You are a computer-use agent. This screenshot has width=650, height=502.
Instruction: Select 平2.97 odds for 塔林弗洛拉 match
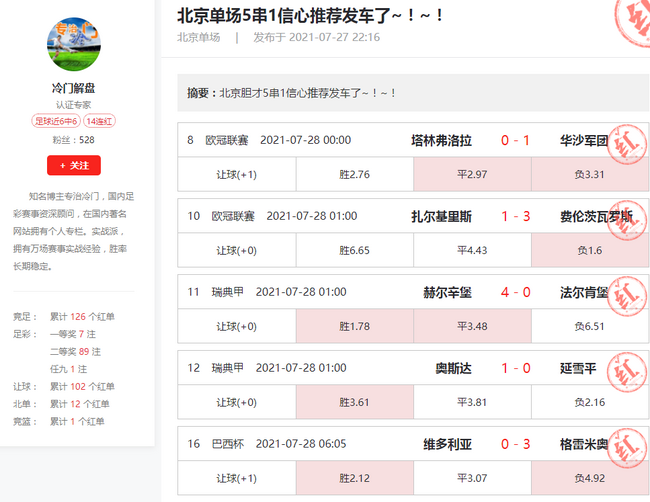pyautogui.click(x=471, y=175)
